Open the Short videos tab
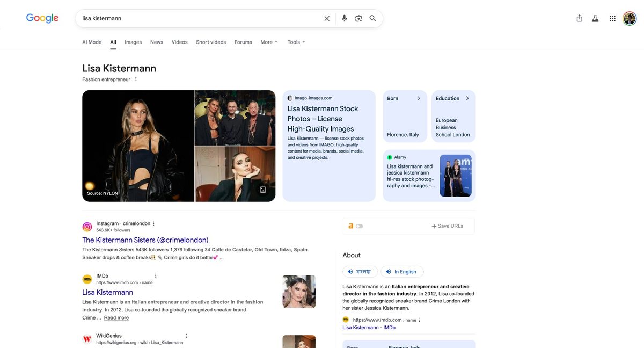This screenshot has width=644, height=348. pyautogui.click(x=211, y=42)
